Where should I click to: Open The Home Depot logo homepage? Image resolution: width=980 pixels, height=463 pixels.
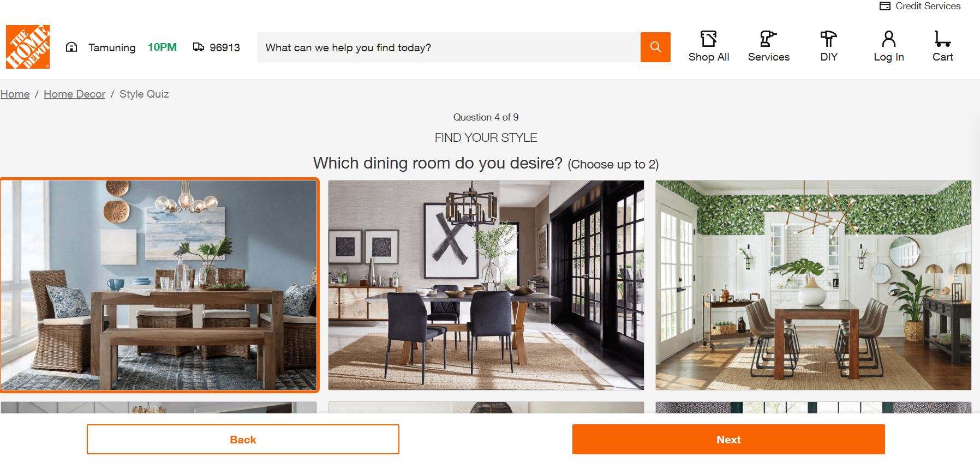[28, 47]
